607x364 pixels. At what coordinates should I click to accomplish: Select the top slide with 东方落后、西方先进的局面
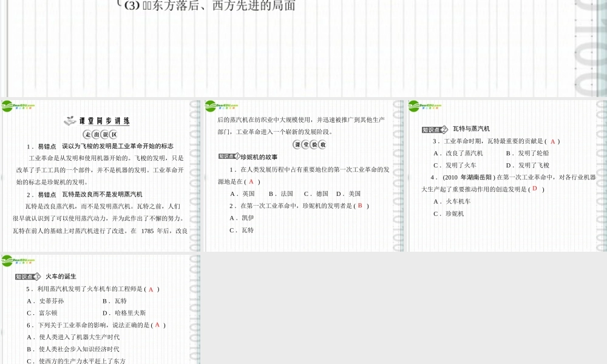(303, 48)
